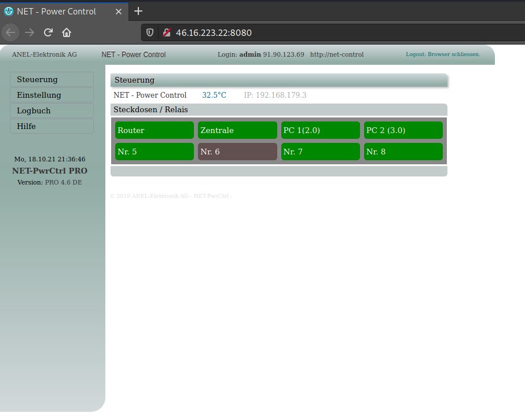
Task: Click the Logout: Browser schliessen link
Action: click(443, 54)
